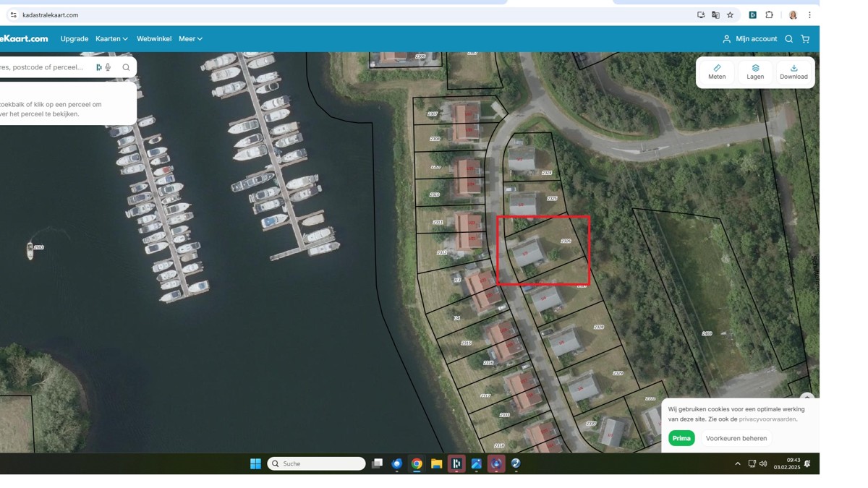Click the Download map button
The image size is (868, 488).
793,72
